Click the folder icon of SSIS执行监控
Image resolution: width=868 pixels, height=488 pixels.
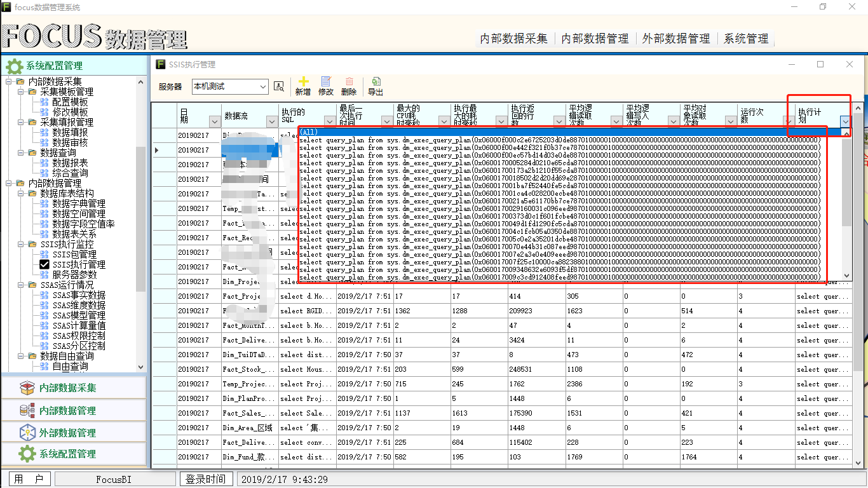click(x=32, y=244)
